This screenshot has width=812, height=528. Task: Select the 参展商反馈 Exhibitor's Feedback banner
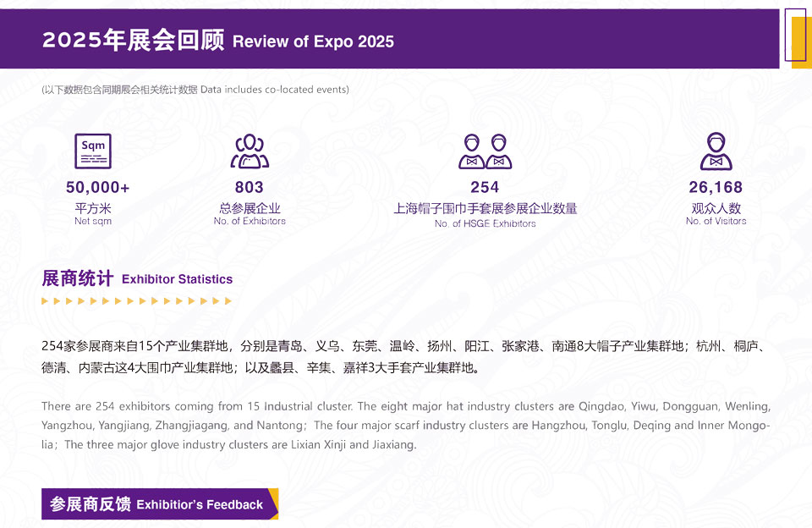[x=159, y=504]
